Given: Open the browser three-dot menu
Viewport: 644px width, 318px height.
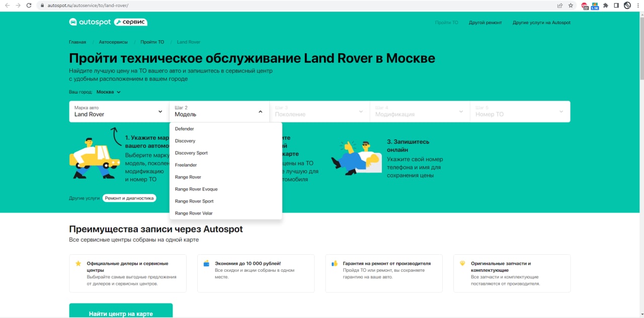Looking at the screenshot, I should click(637, 6).
